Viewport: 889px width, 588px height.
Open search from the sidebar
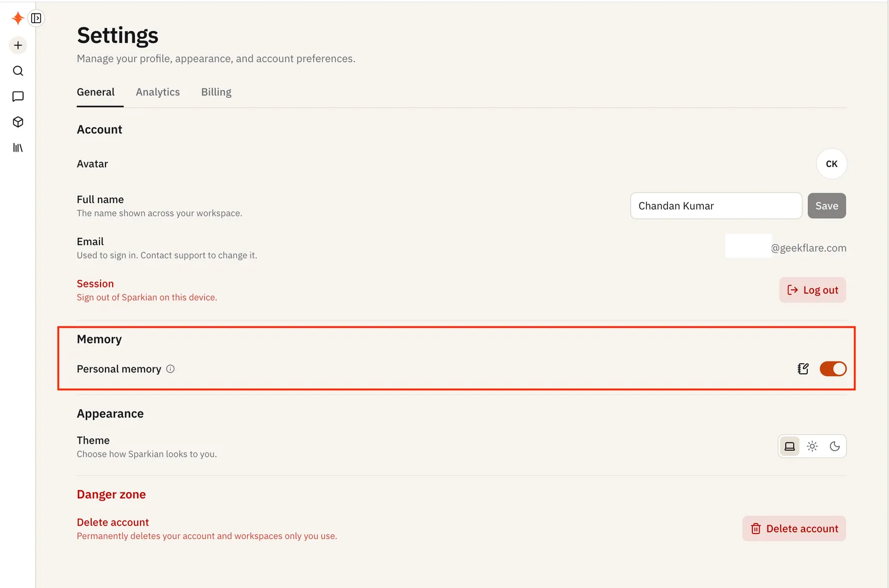pos(18,71)
